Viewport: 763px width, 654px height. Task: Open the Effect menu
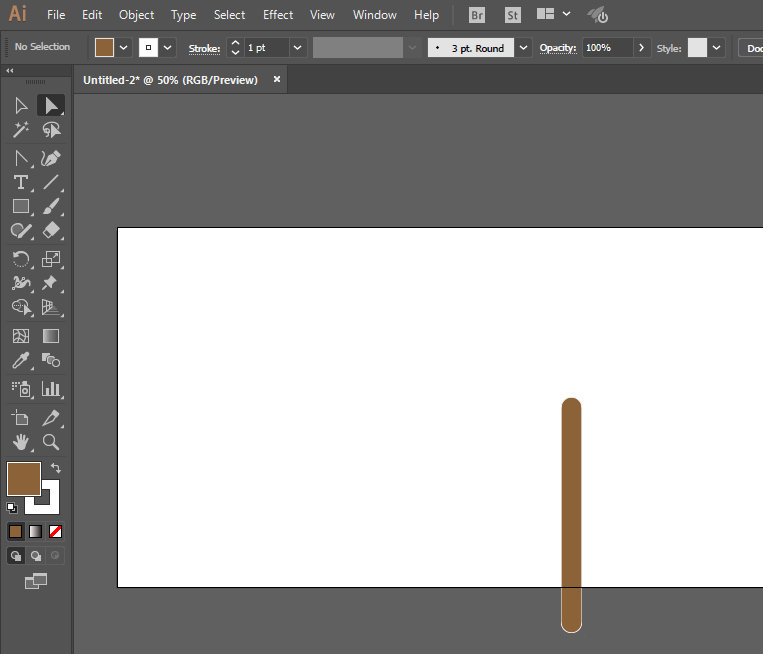[x=278, y=15]
